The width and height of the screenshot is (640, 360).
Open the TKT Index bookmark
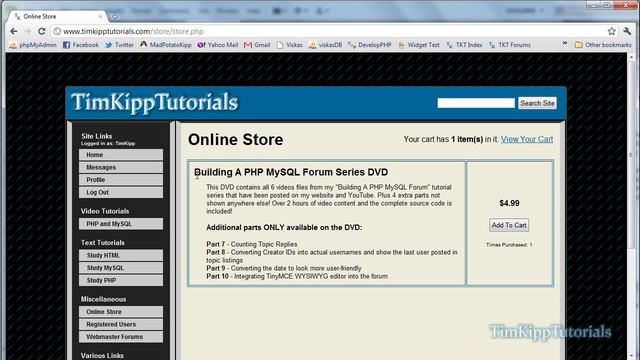464,45
